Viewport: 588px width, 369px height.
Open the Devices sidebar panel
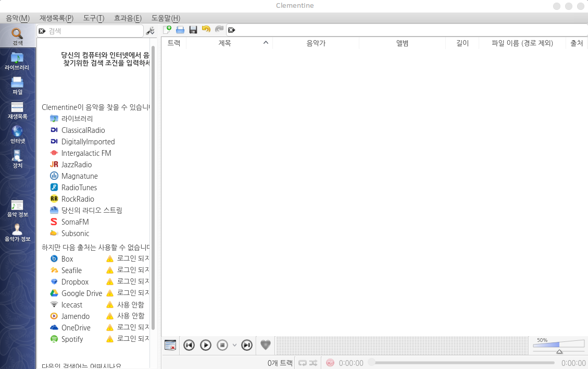coord(17,159)
